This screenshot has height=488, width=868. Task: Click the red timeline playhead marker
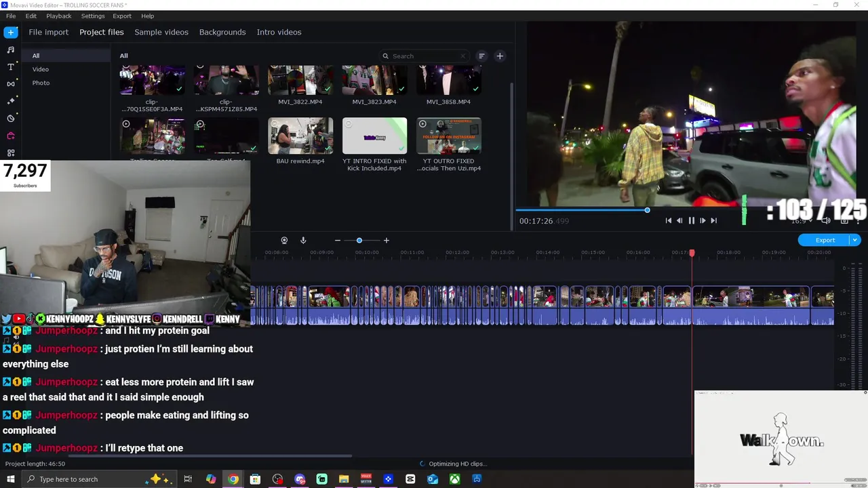pos(692,253)
